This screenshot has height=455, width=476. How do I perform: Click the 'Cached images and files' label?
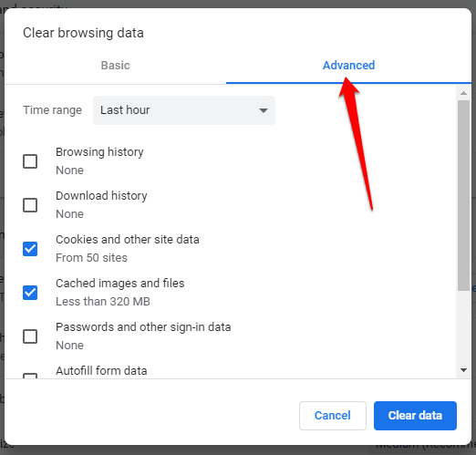[x=120, y=284]
